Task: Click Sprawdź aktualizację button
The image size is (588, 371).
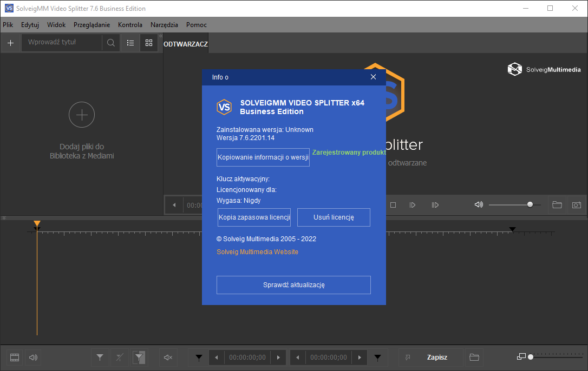Action: (x=293, y=285)
